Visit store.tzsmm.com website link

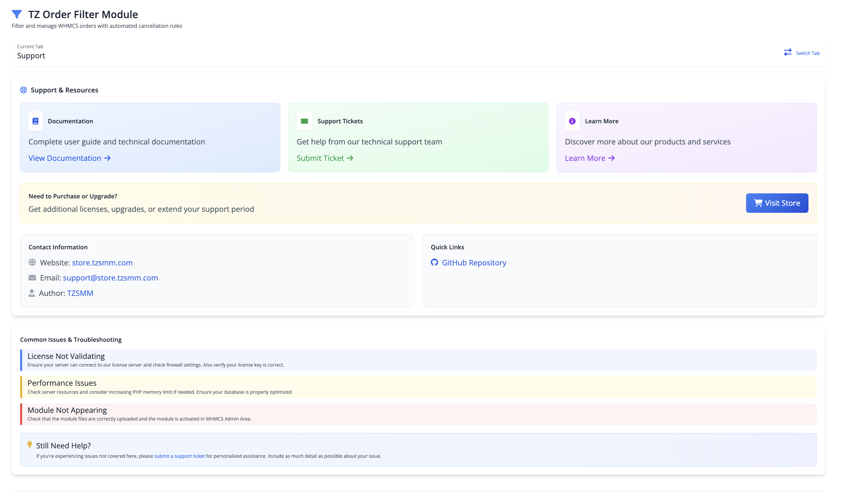click(102, 262)
